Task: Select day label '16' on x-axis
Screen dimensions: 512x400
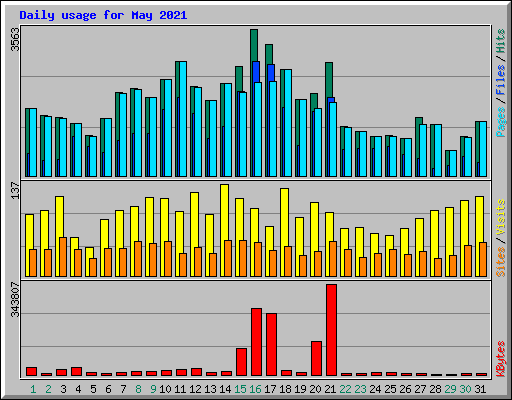Action: 255,389
